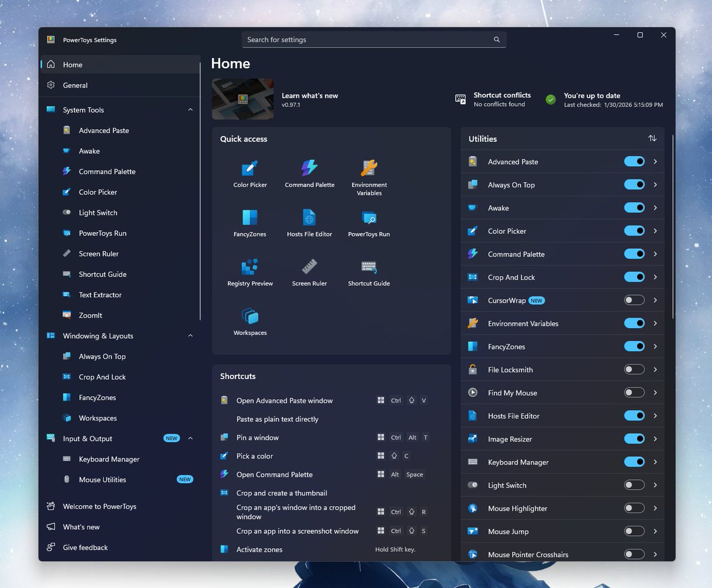The height and width of the screenshot is (588, 712).
Task: Open Registry Preview quick access icon
Action: point(250,272)
